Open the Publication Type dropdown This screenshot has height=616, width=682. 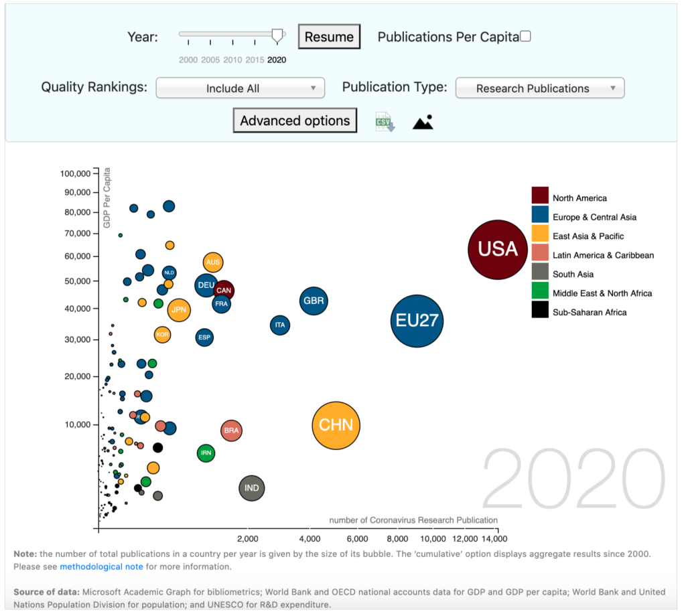point(539,88)
